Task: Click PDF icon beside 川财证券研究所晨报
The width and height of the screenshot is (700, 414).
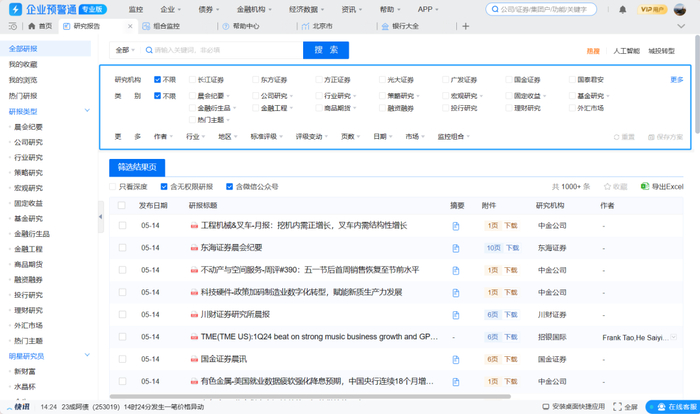Action: click(x=193, y=314)
